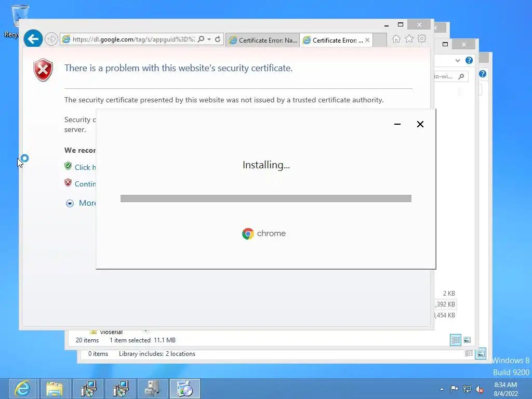Open Internet Explorer from the taskbar

pos(23,389)
